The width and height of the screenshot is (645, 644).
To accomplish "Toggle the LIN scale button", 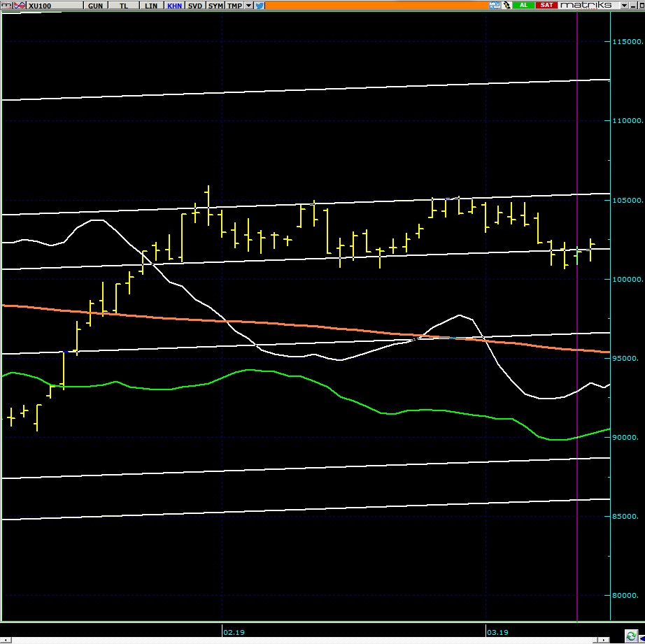I will pyautogui.click(x=151, y=6).
